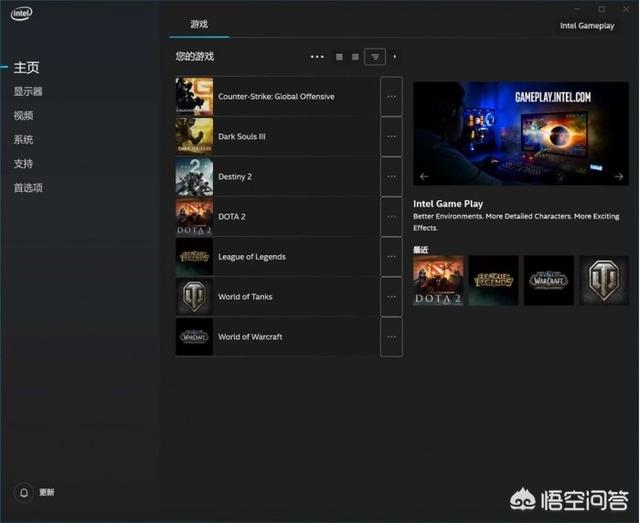Viewport: 640px width, 523px height.
Task: Click the Dark Souls III cover icon
Action: [x=194, y=136]
